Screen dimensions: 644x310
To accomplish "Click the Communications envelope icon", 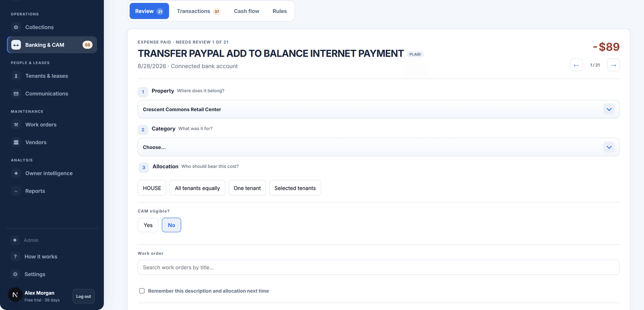I will point(16,93).
